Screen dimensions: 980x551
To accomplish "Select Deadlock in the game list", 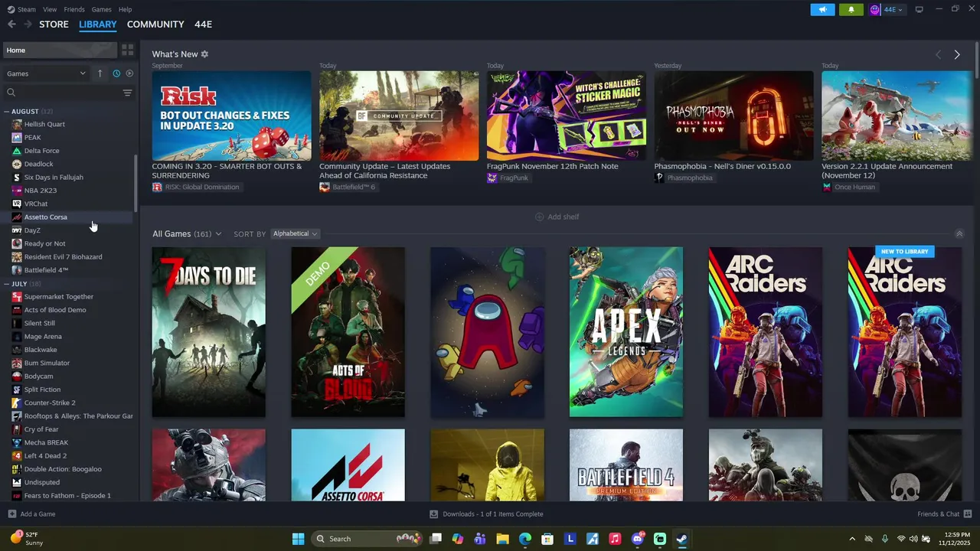I will [x=39, y=164].
